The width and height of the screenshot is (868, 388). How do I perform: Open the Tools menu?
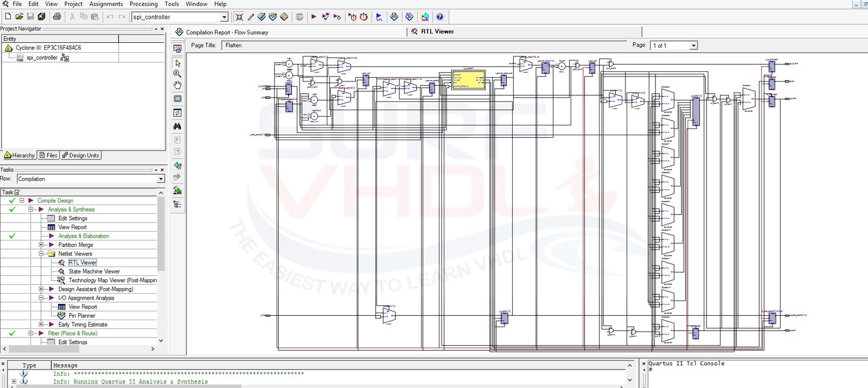coord(172,4)
